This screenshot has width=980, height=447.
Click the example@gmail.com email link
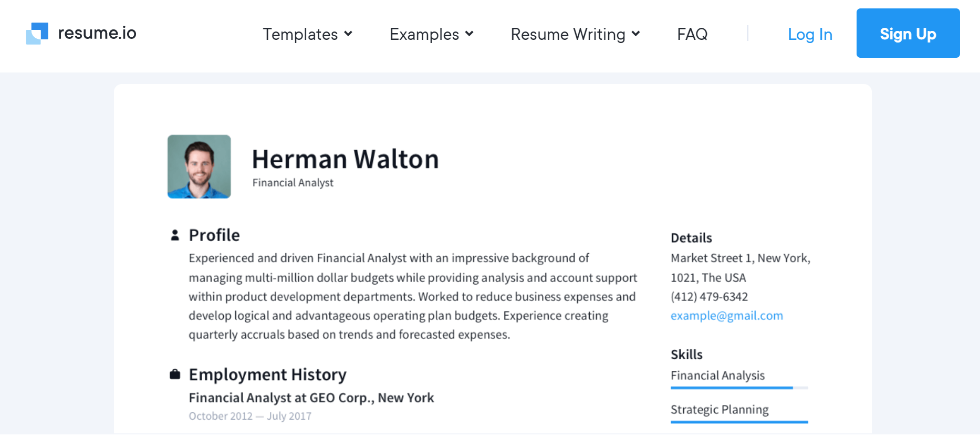pyautogui.click(x=727, y=316)
